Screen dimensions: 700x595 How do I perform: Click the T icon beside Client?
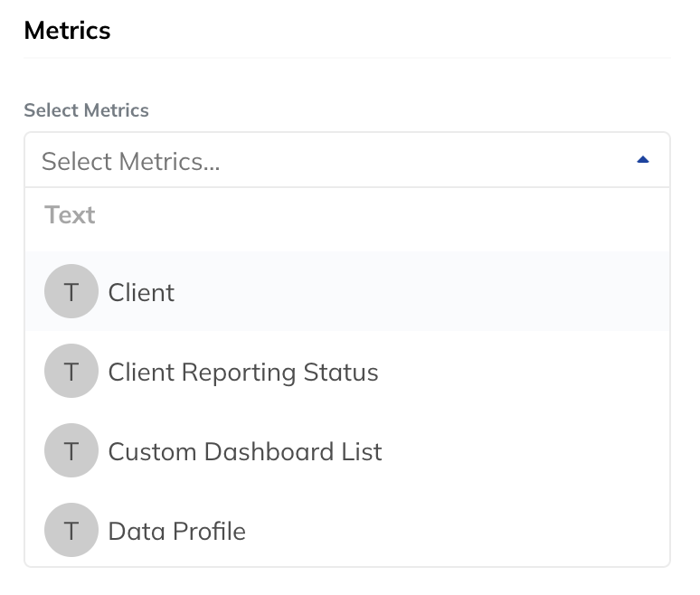point(71,291)
